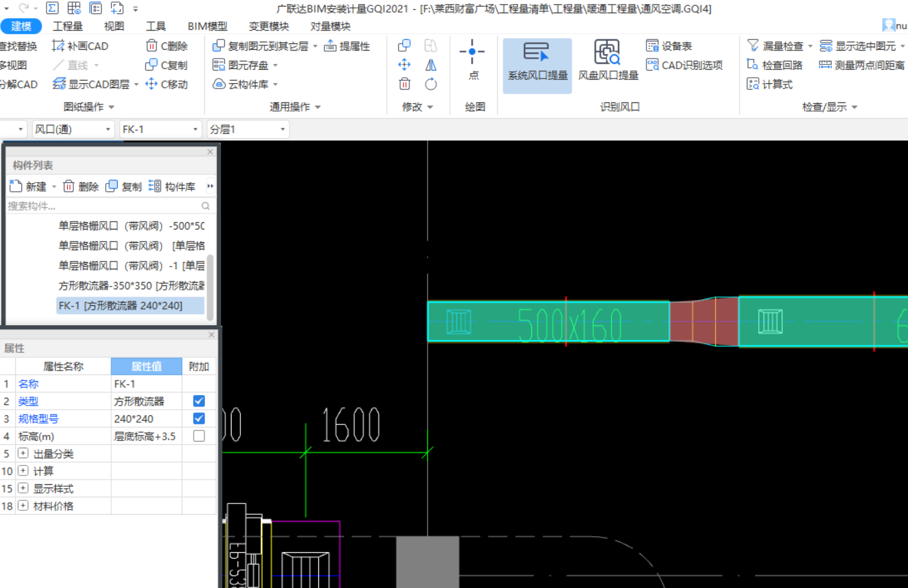Expand the 出量分类 property group
This screenshot has height=588, width=908.
click(x=23, y=454)
